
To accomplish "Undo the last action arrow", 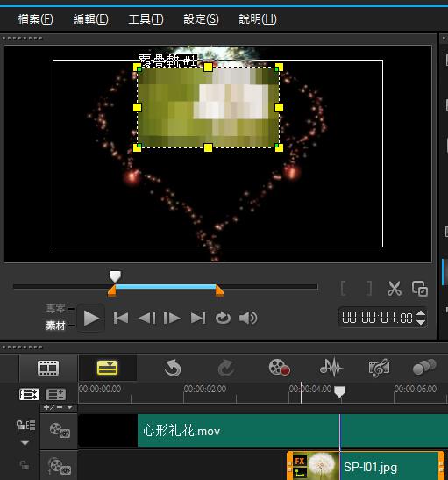I will (x=173, y=368).
